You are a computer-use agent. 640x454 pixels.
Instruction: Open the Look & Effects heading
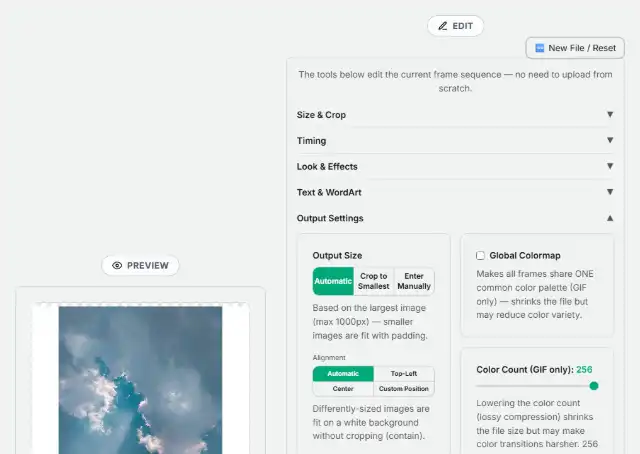(327, 167)
